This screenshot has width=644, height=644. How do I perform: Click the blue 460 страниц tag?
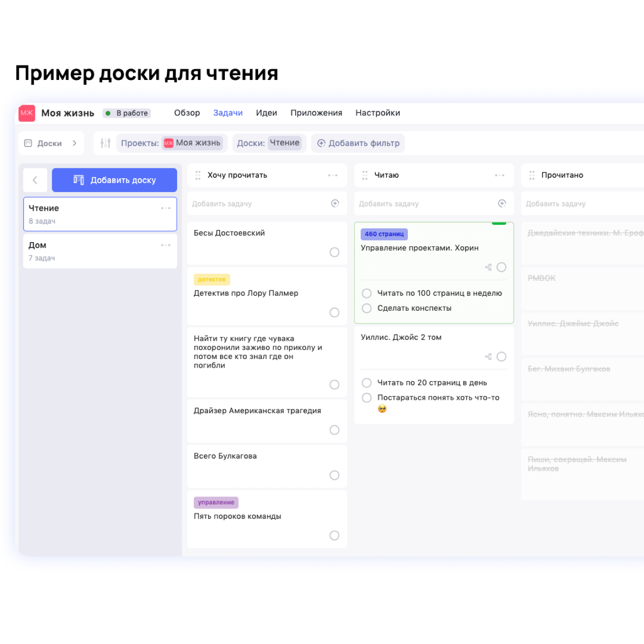[384, 235]
